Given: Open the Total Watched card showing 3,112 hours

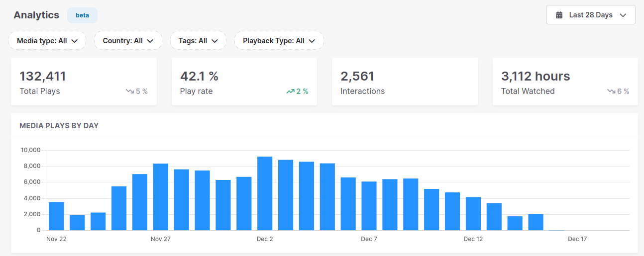Looking at the screenshot, I should pos(565,82).
